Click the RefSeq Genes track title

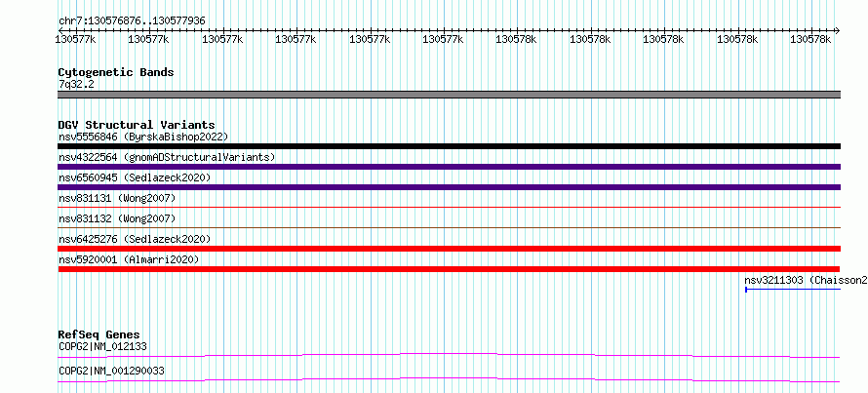tap(99, 334)
